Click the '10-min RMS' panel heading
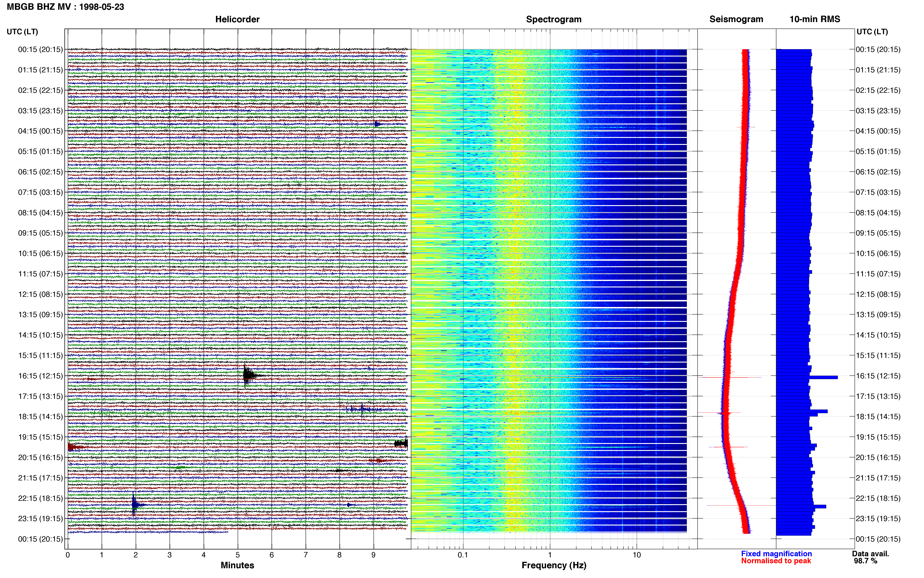 click(815, 20)
